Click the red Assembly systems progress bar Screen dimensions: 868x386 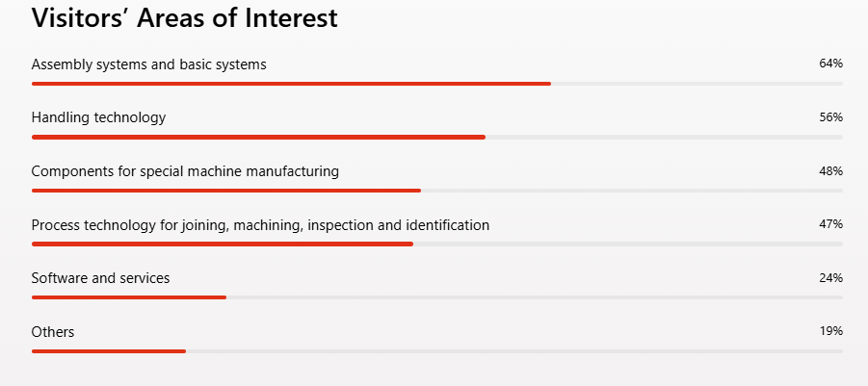coord(291,84)
